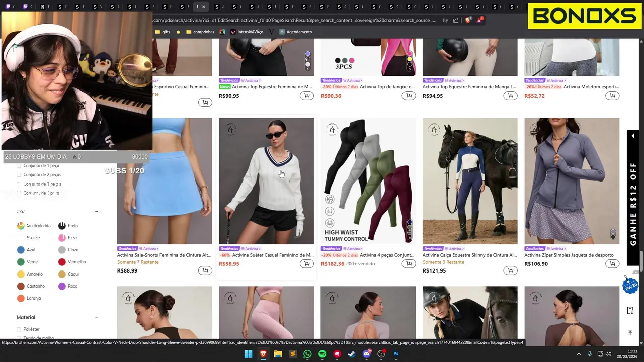Viewport: 644px width, 362px height.
Task: Click the Brave Shields icon in address bar
Action: tap(468, 20)
